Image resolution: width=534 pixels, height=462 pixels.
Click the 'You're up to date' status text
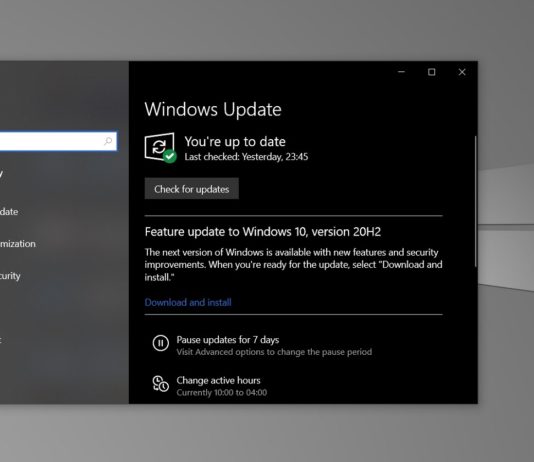point(235,142)
